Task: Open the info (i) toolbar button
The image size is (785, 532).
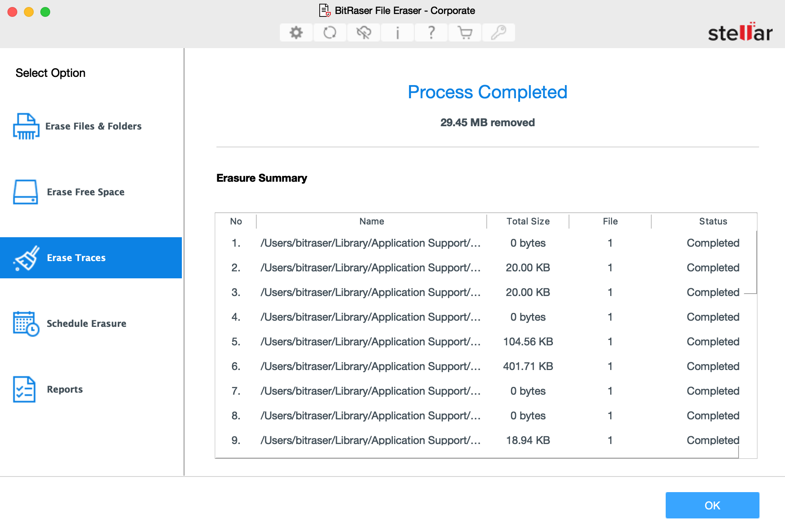Action: pos(397,32)
